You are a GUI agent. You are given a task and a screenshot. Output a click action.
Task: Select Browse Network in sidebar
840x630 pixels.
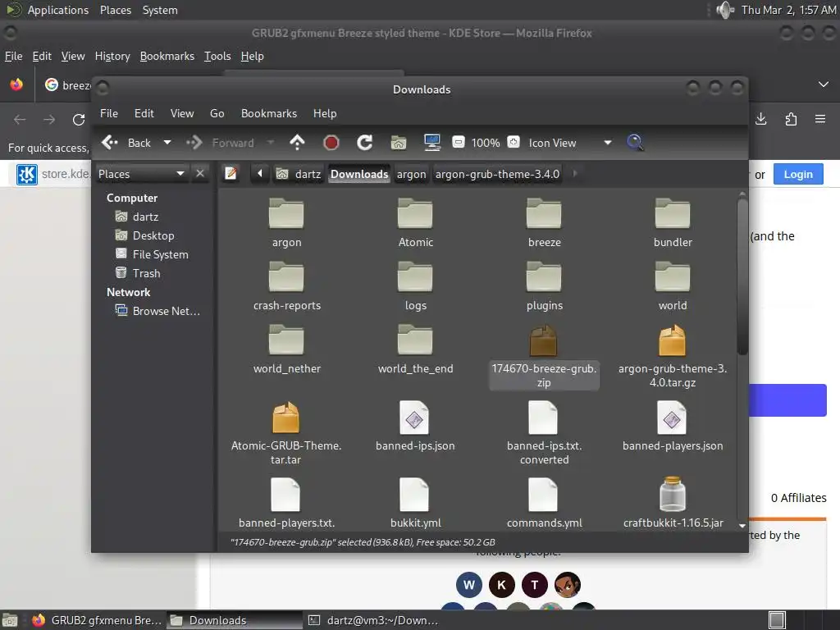click(158, 311)
